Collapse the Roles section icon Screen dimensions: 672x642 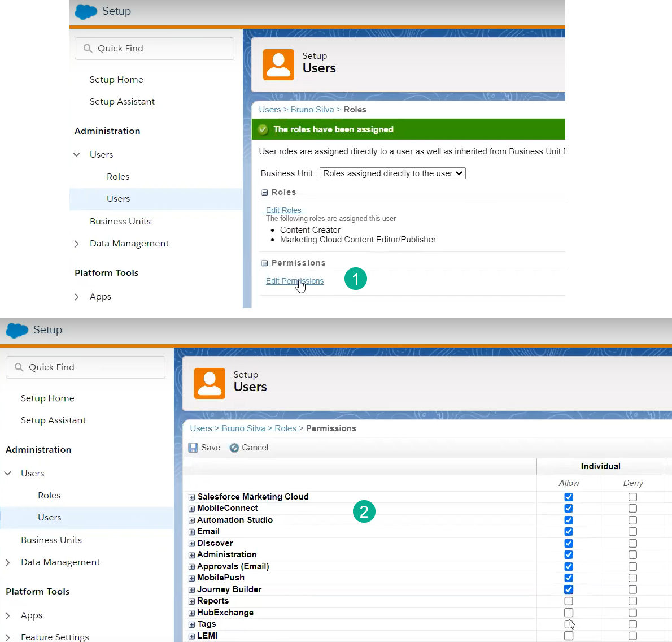264,192
